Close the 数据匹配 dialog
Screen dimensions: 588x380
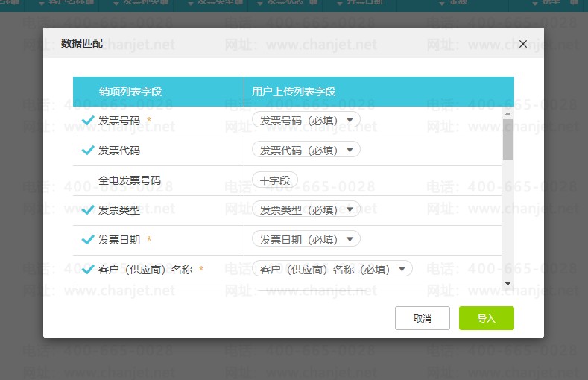[x=523, y=44]
